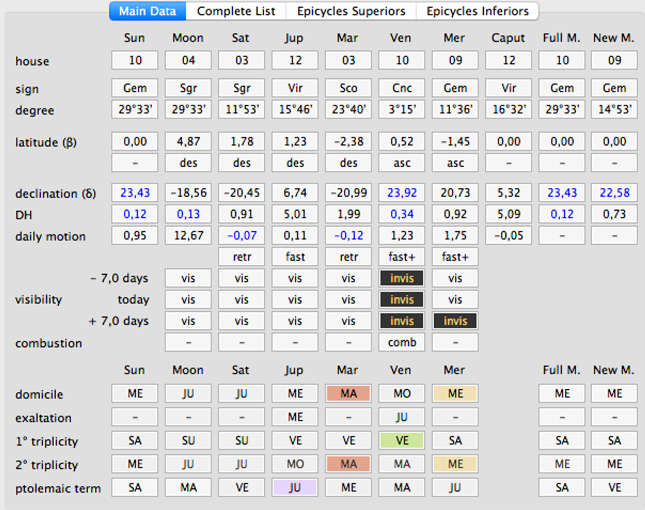Click the 'daily motion' row label

click(x=50, y=236)
